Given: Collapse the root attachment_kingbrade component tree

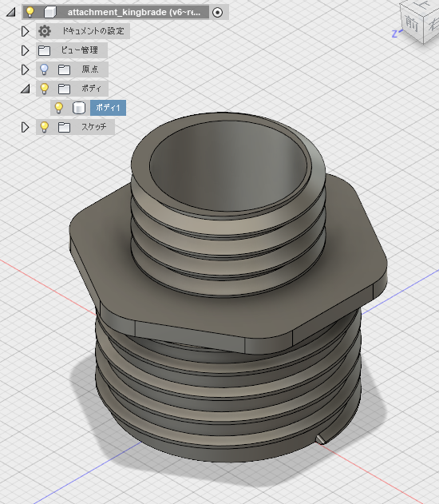Looking at the screenshot, I should click(11, 12).
